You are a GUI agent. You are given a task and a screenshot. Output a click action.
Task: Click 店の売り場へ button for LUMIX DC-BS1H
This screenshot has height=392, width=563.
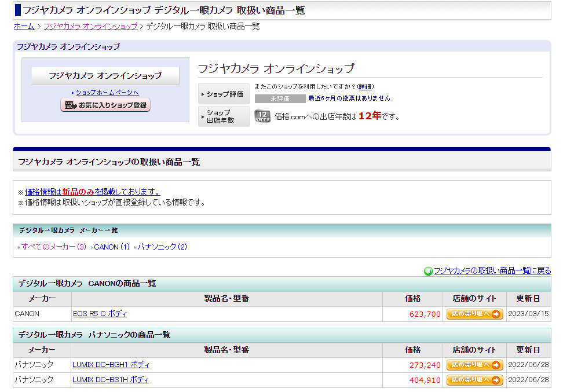tap(475, 380)
